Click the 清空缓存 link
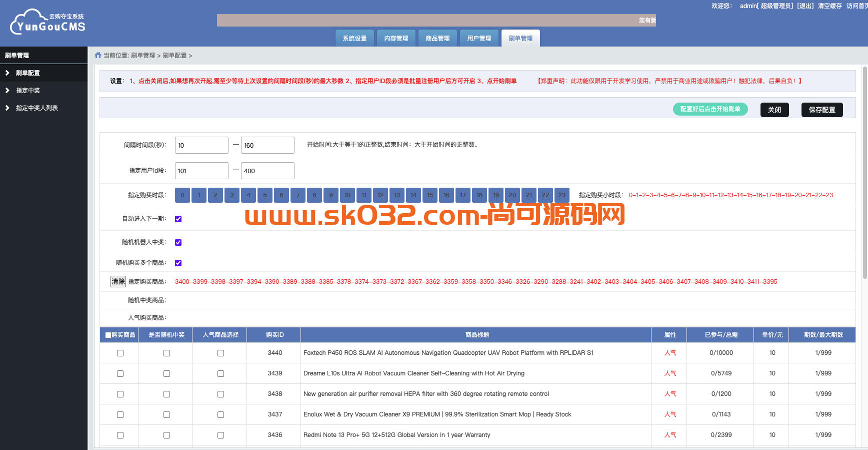The width and height of the screenshot is (868, 450). point(830,6)
